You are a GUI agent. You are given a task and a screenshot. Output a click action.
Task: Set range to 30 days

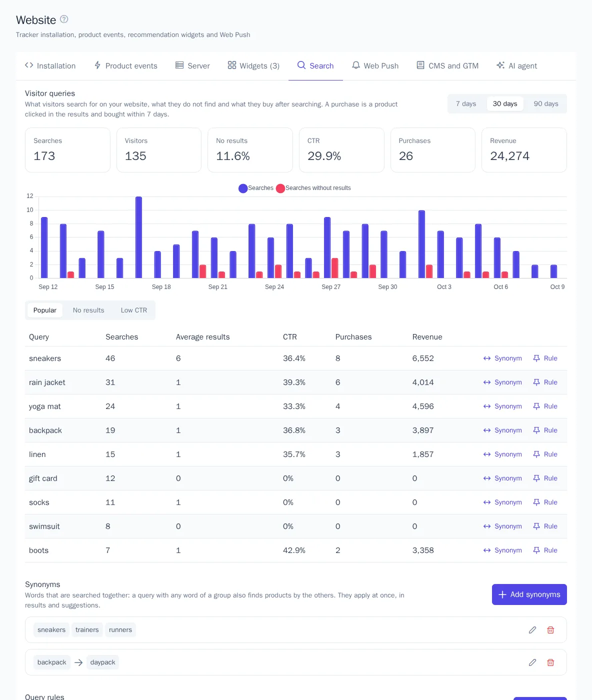[505, 103]
